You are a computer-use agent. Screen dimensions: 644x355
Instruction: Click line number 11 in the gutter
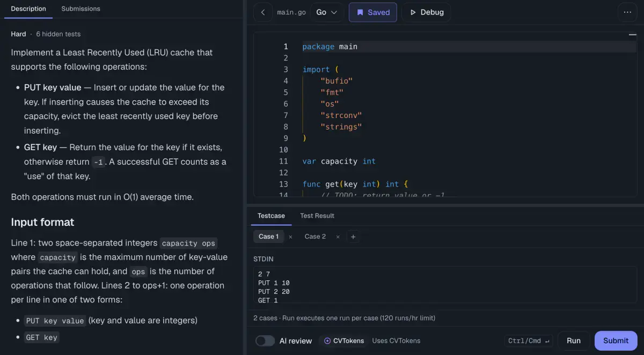(x=283, y=161)
